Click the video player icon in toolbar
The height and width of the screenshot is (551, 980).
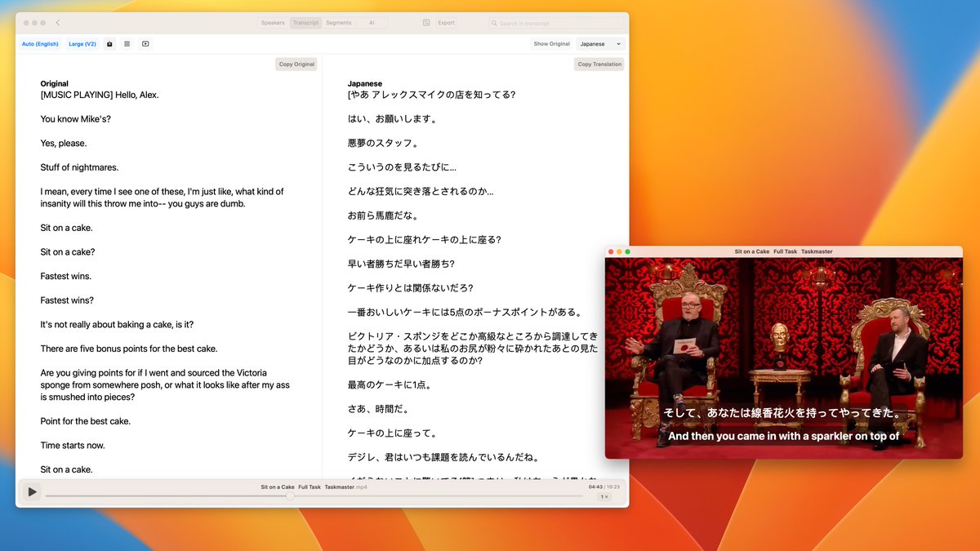(145, 44)
